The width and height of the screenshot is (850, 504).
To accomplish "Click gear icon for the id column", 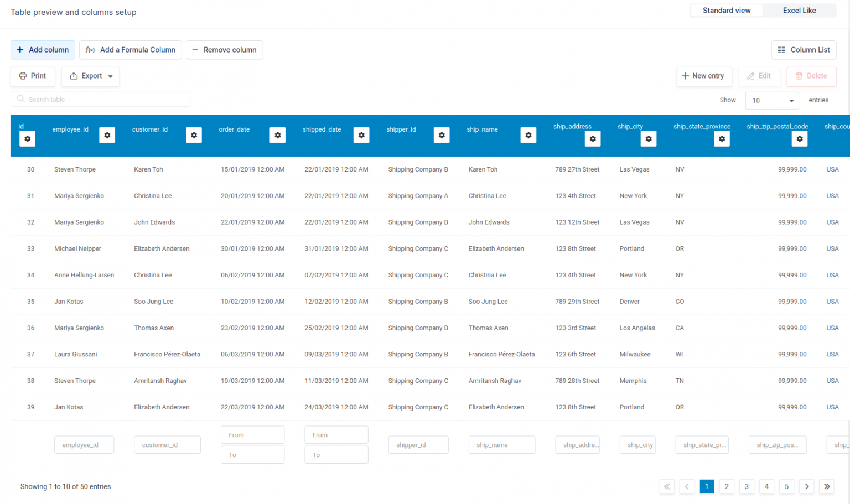I will [27, 139].
